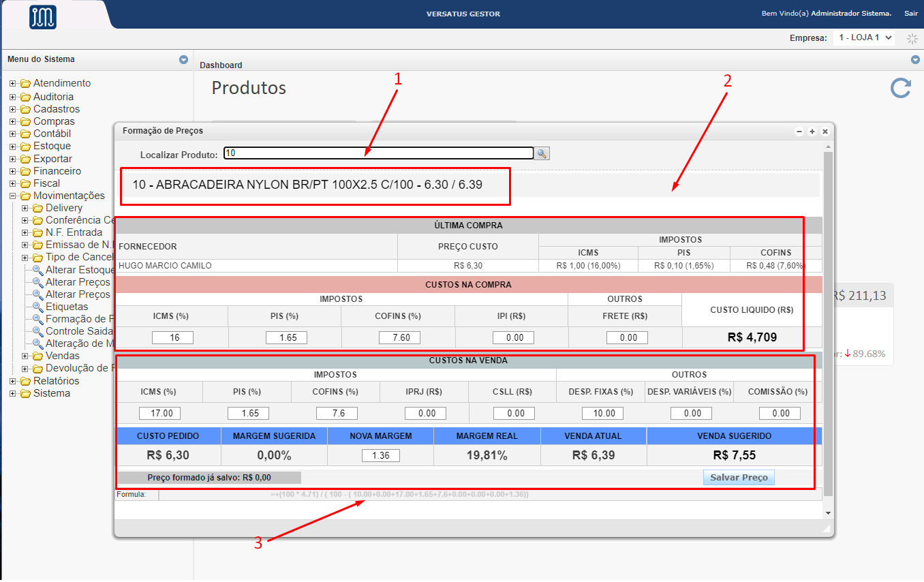Click the Sair link in header

pos(911,14)
